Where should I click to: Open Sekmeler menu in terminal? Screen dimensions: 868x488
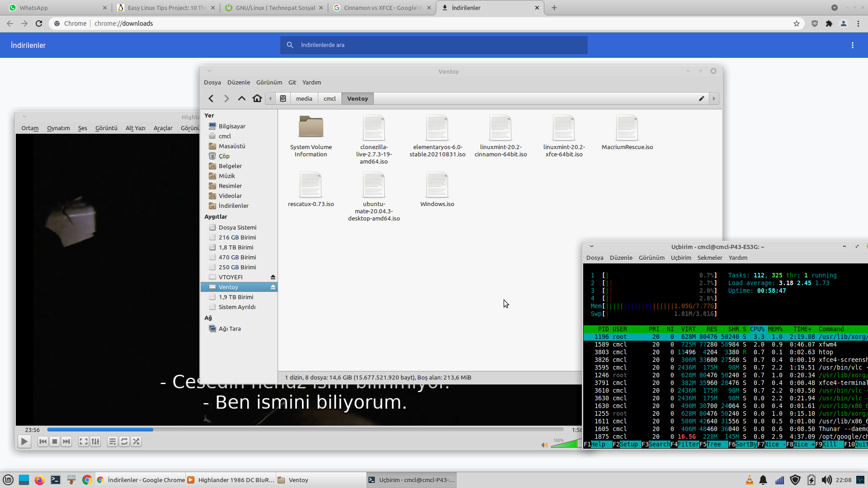point(710,258)
